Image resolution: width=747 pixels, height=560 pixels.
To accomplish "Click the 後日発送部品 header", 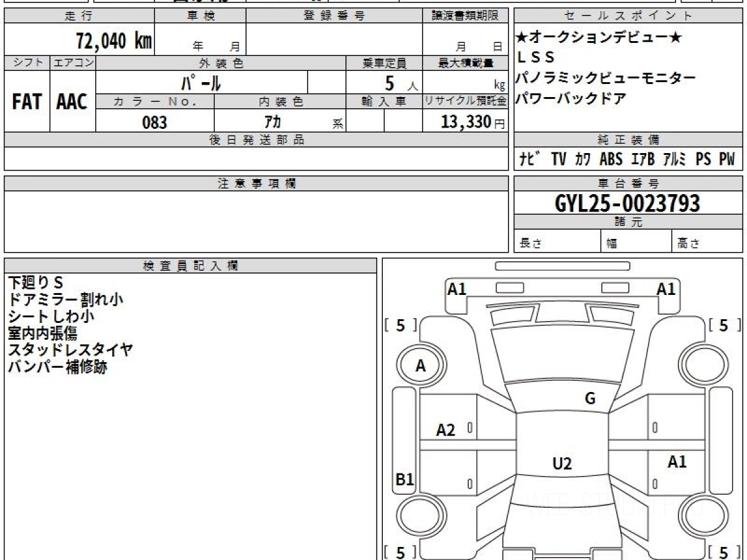I will (x=256, y=140).
